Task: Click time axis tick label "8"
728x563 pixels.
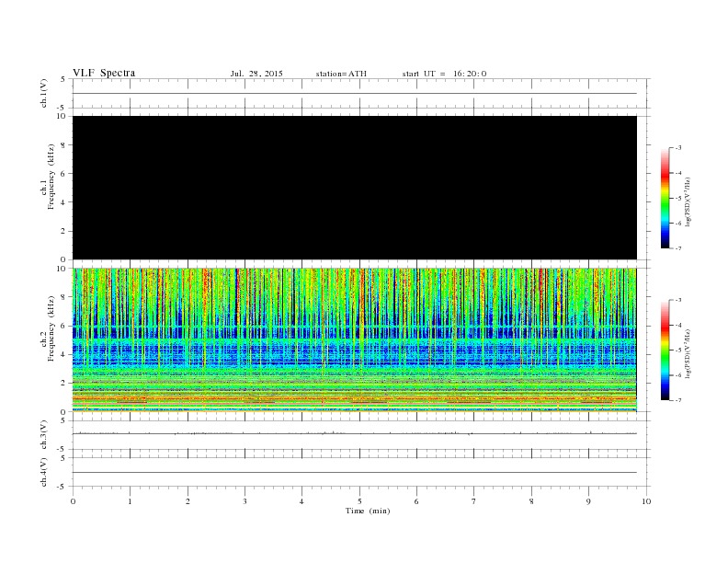Action: (531, 501)
